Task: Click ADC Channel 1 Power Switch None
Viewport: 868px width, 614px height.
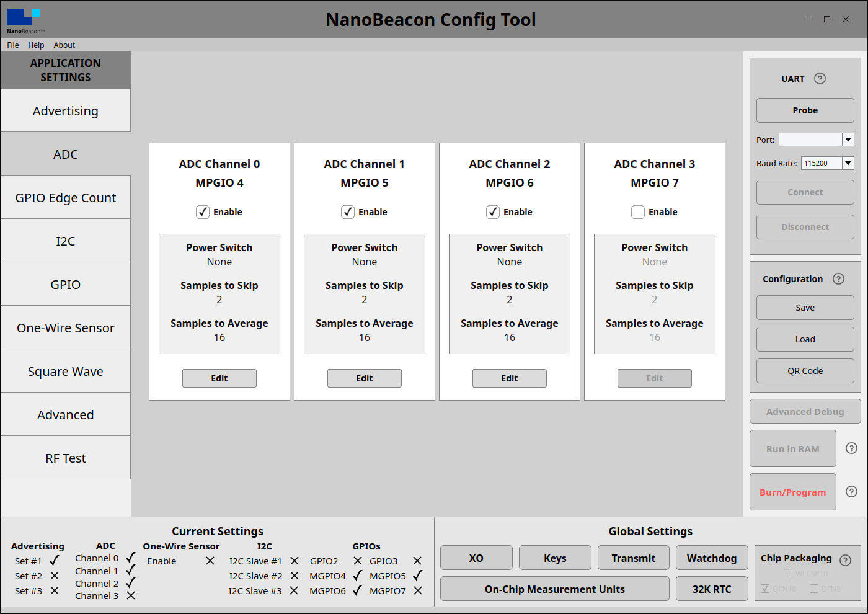Action: pos(365,262)
